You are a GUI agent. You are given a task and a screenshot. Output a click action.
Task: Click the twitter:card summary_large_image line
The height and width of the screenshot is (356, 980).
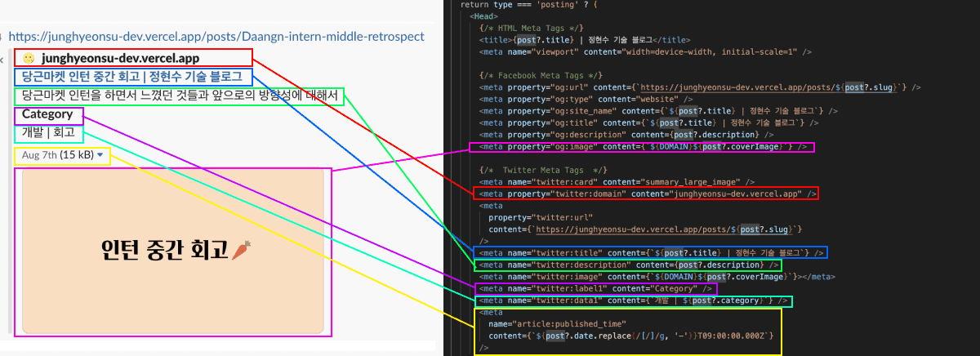click(x=617, y=182)
